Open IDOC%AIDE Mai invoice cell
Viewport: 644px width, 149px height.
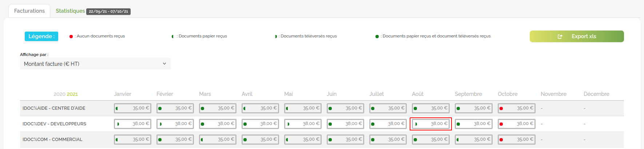coord(303,108)
